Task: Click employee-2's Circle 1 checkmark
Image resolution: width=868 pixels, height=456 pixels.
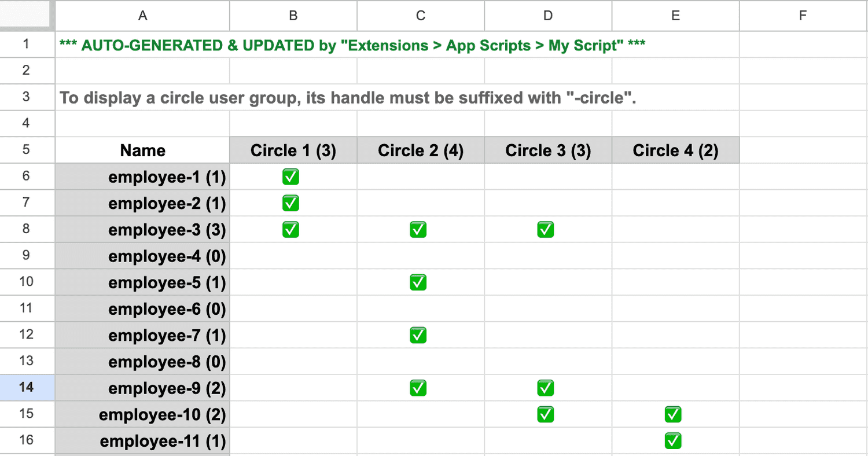Action: pos(290,203)
